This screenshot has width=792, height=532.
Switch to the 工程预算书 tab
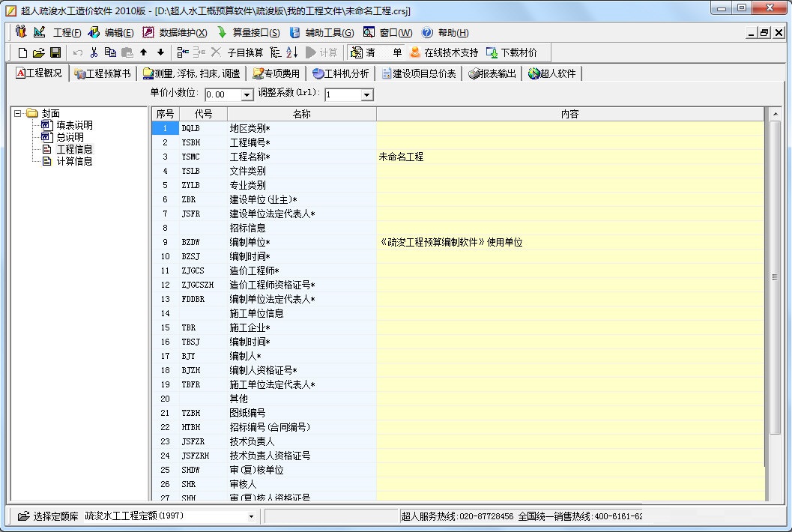point(103,73)
